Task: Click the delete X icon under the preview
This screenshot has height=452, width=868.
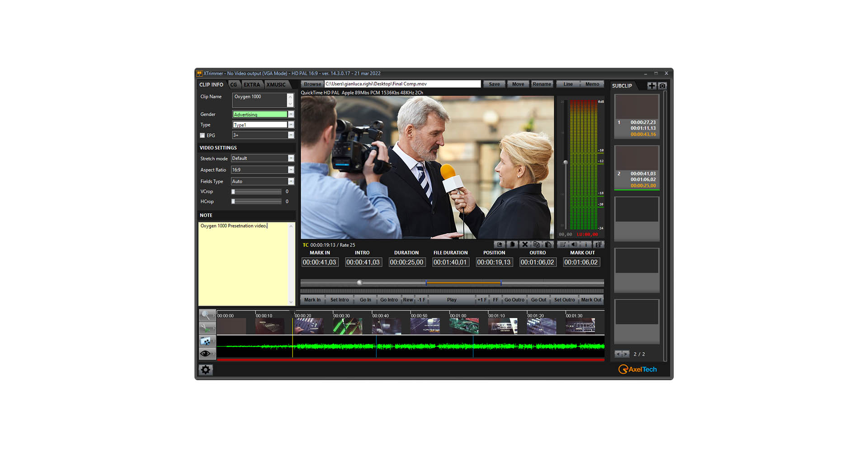Action: [524, 245]
